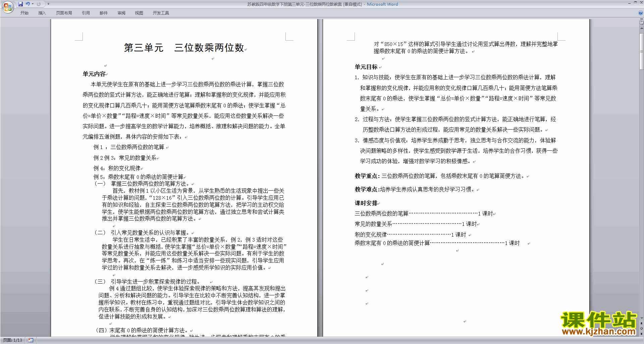Open Customize Quick Access Toolbar dropdown
The image size is (644, 344).
48,4
